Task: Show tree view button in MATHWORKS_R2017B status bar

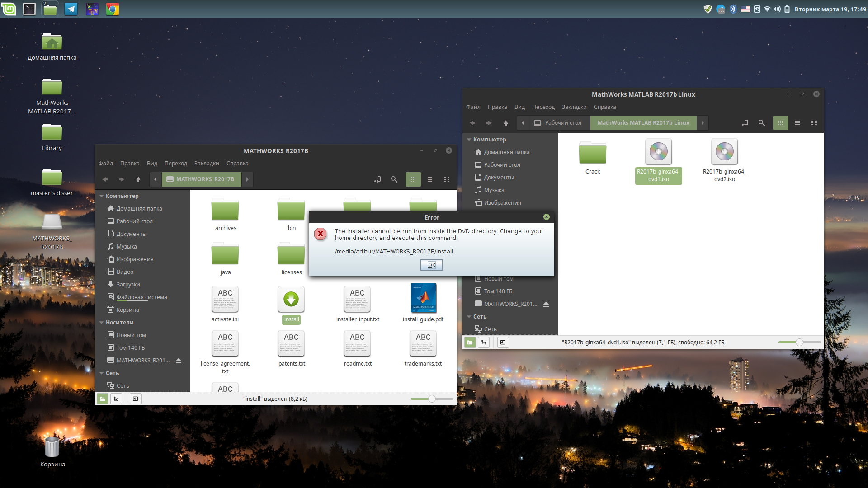Action: pyautogui.click(x=116, y=399)
